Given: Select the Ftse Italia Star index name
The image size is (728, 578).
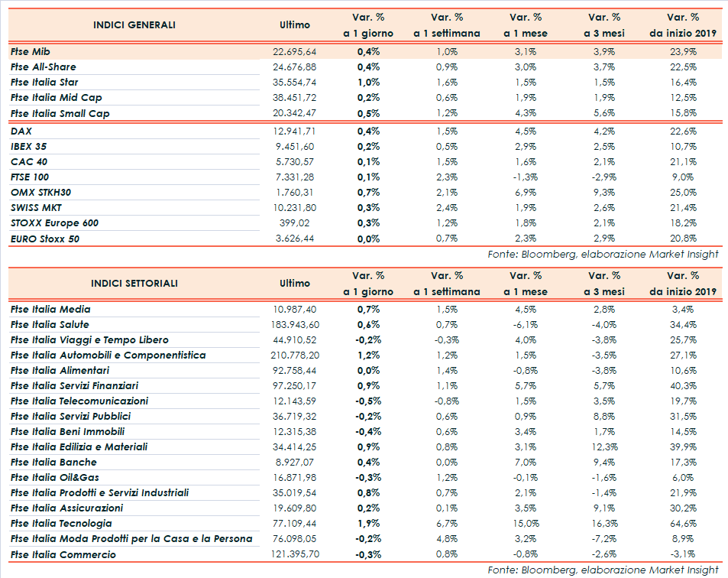Looking at the screenshot, I should tap(45, 82).
